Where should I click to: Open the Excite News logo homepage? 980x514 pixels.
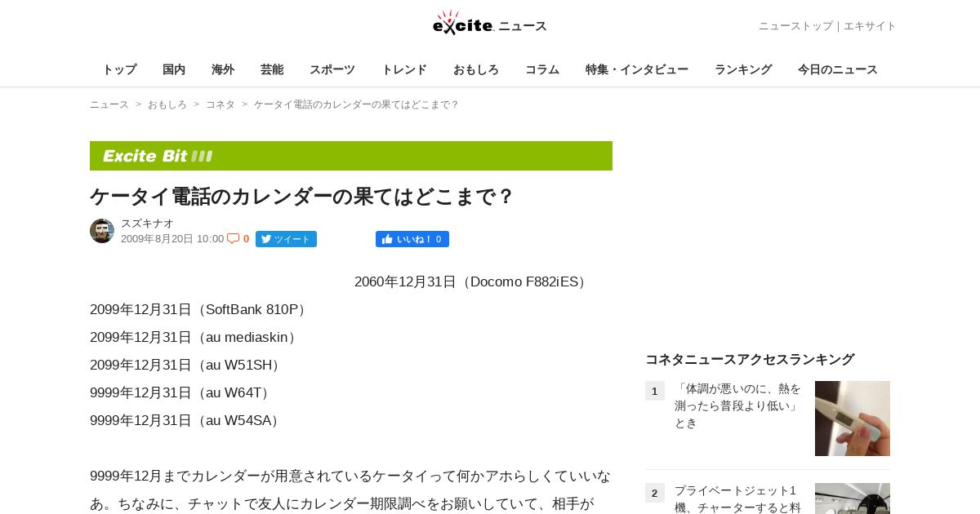click(x=490, y=23)
